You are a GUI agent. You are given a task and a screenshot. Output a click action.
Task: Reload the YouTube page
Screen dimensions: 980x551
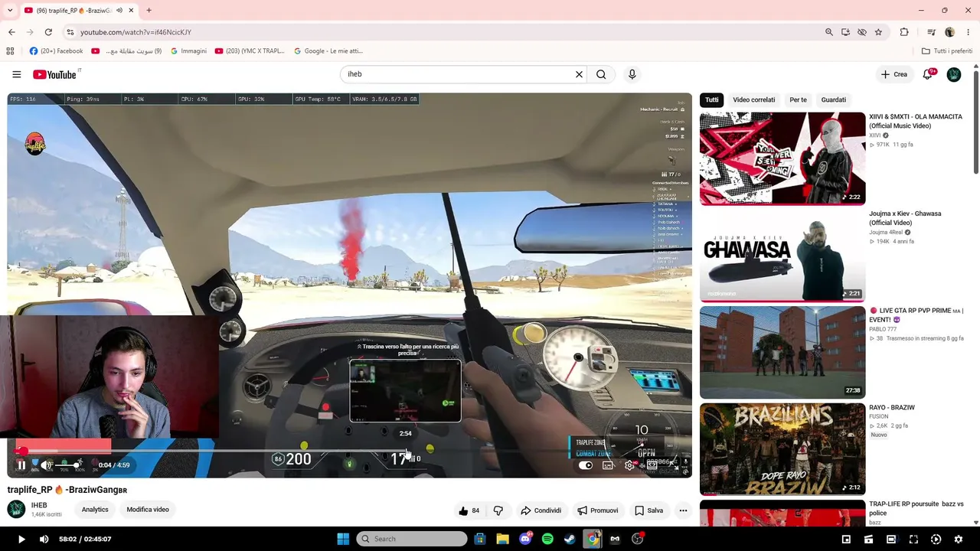(48, 32)
